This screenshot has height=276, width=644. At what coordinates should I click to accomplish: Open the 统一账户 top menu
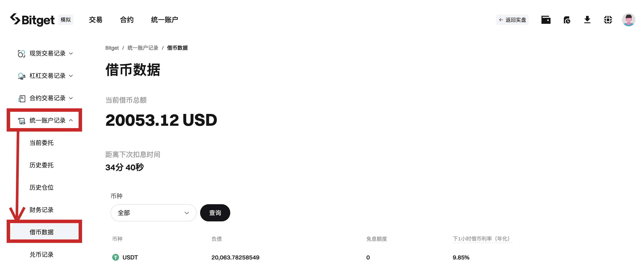[x=165, y=20]
